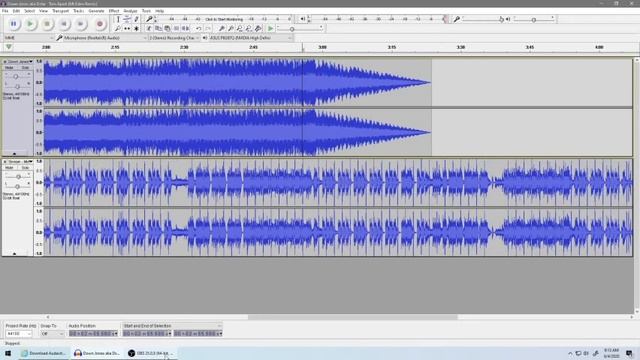Click the Undo arrow icon
640x360 pixels.
click(198, 29)
